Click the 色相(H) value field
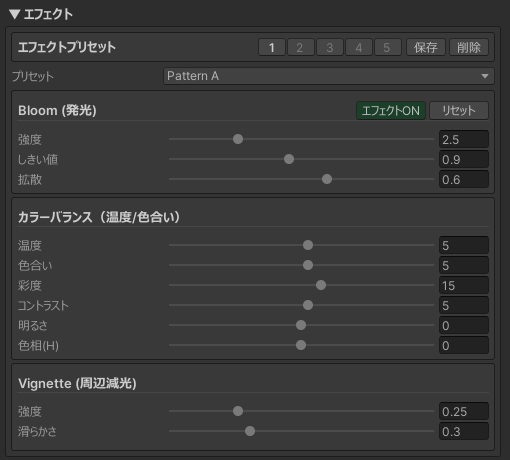 pyautogui.click(x=464, y=345)
